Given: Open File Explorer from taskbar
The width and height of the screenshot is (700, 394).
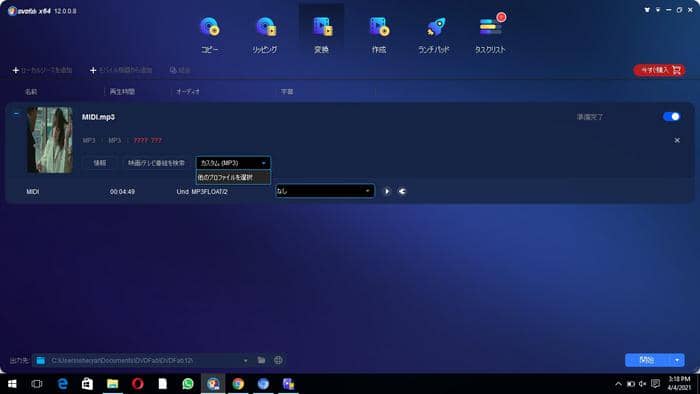Looking at the screenshot, I should [112, 384].
